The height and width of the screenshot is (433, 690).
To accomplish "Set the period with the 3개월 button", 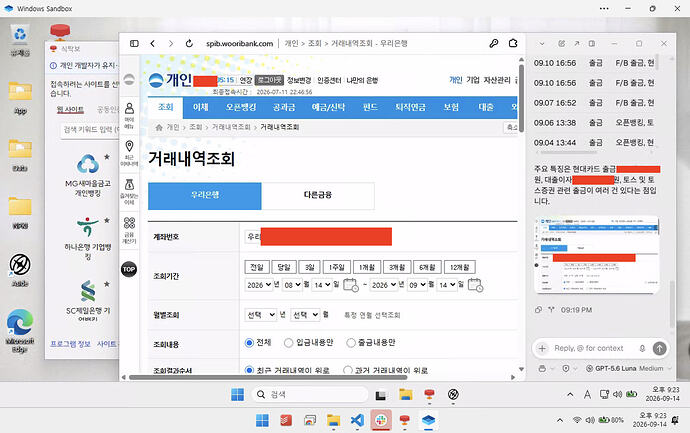I will (397, 267).
